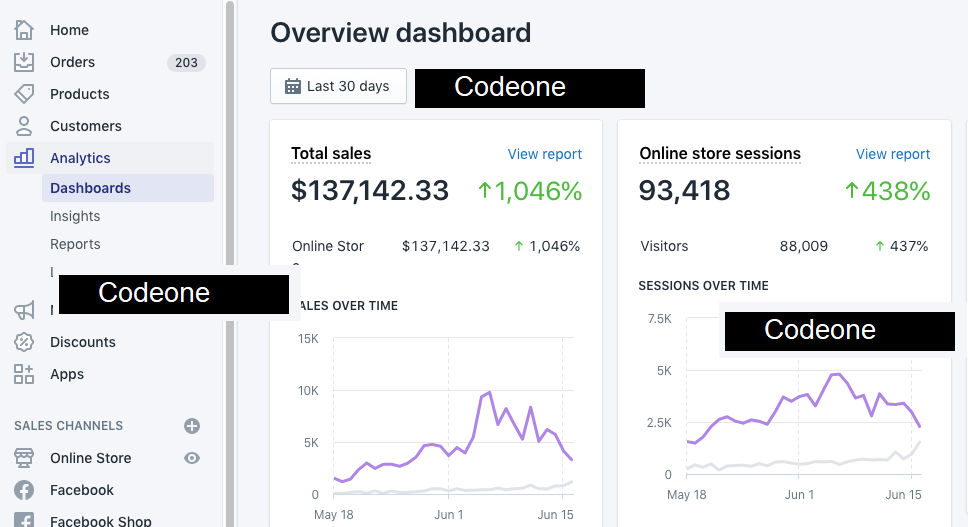Image resolution: width=968 pixels, height=527 pixels.
Task: Click the Facebook logo icon
Action: [x=24, y=490]
